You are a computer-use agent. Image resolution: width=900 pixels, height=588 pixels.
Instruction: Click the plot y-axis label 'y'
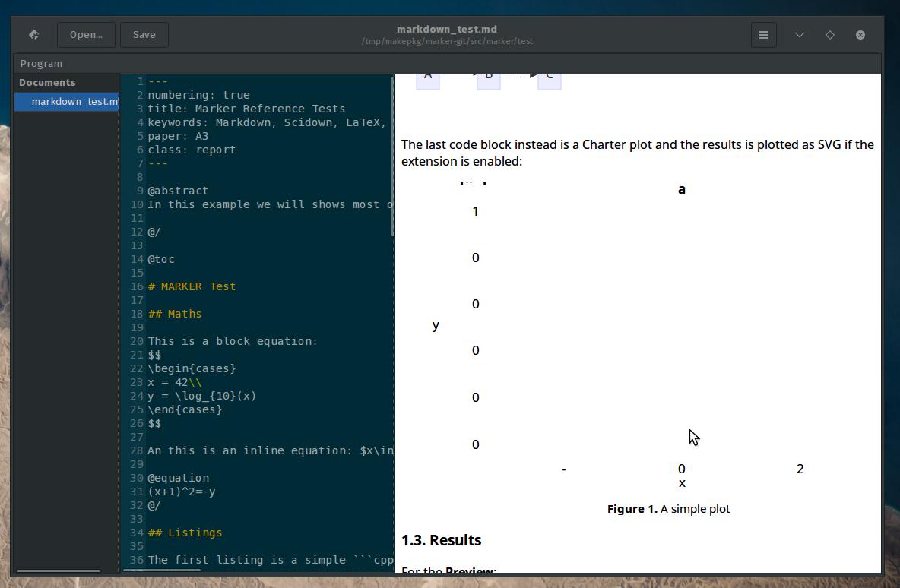pyautogui.click(x=436, y=326)
